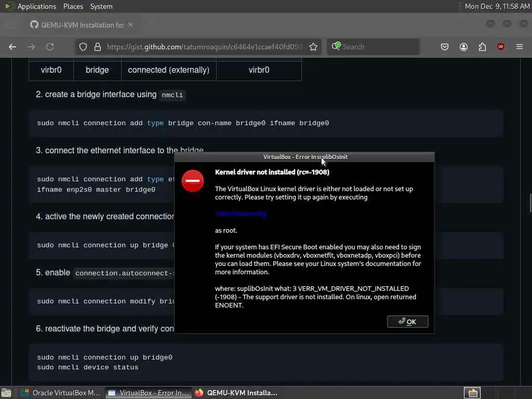Click the GitHub favicon on the tab
This screenshot has height=399, width=532.
(34, 25)
